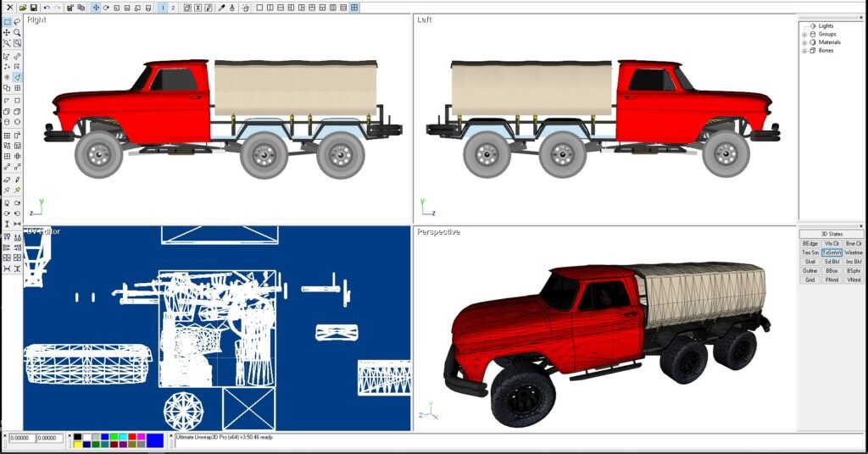Expand the Materials tree node
868x454 pixels.
(x=804, y=42)
